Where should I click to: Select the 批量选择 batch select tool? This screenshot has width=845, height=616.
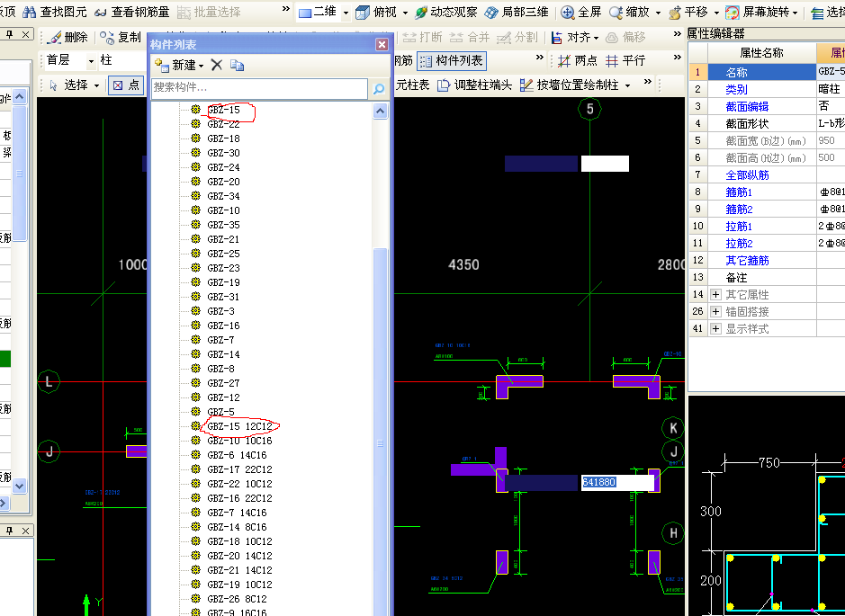click(x=209, y=12)
